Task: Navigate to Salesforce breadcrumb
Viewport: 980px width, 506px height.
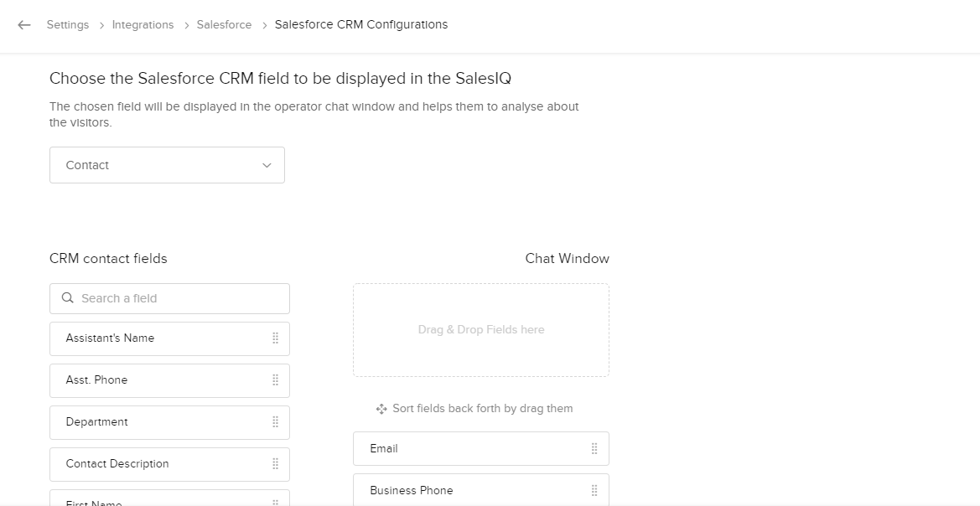Action: point(224,25)
